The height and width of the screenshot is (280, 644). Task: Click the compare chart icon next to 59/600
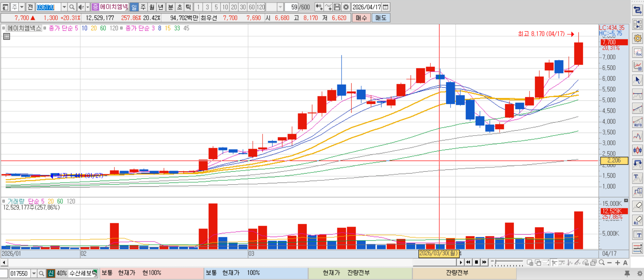tap(319, 7)
